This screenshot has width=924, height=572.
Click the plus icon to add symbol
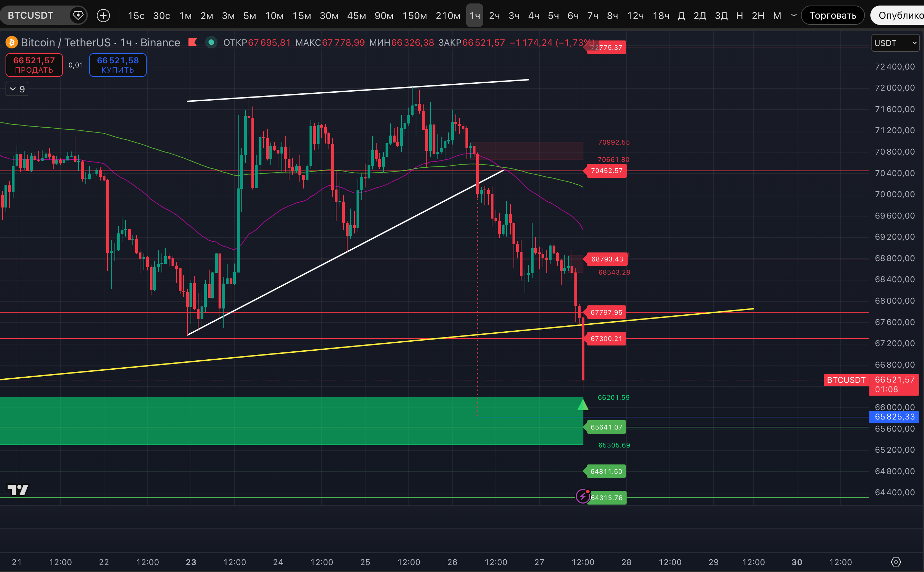(103, 16)
